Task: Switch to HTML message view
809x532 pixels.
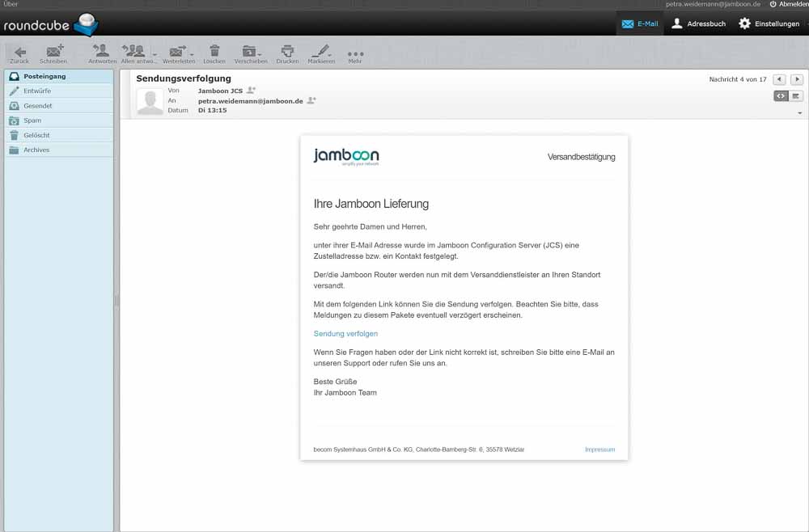Action: tap(781, 96)
